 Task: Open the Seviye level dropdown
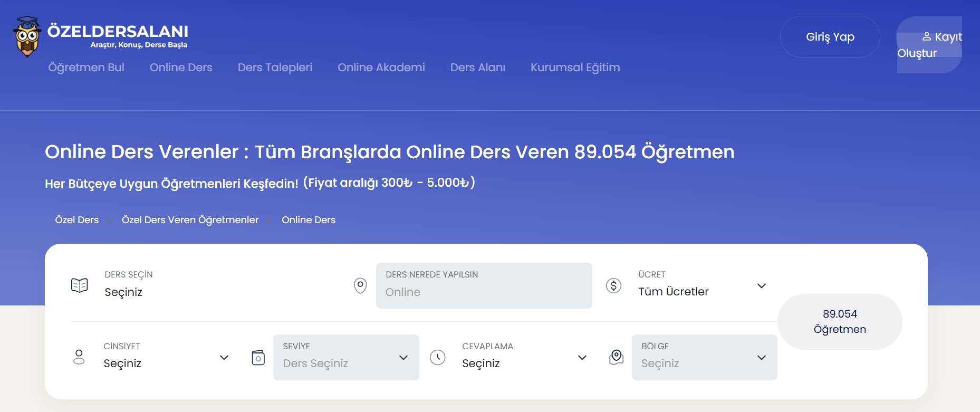tap(403, 358)
